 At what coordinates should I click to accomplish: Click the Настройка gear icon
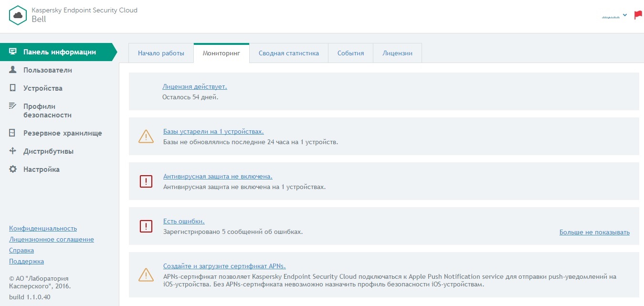pos(13,169)
